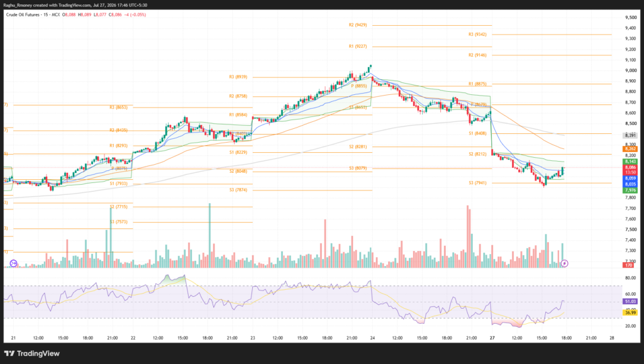
Task: Click the P (8855) pivot label
Action: point(359,86)
